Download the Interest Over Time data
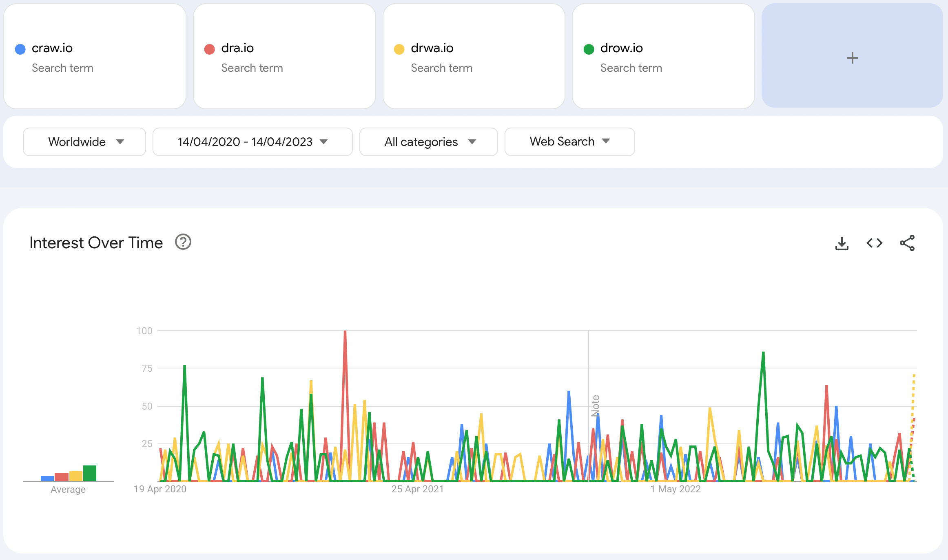Image resolution: width=948 pixels, height=560 pixels. pos(842,243)
